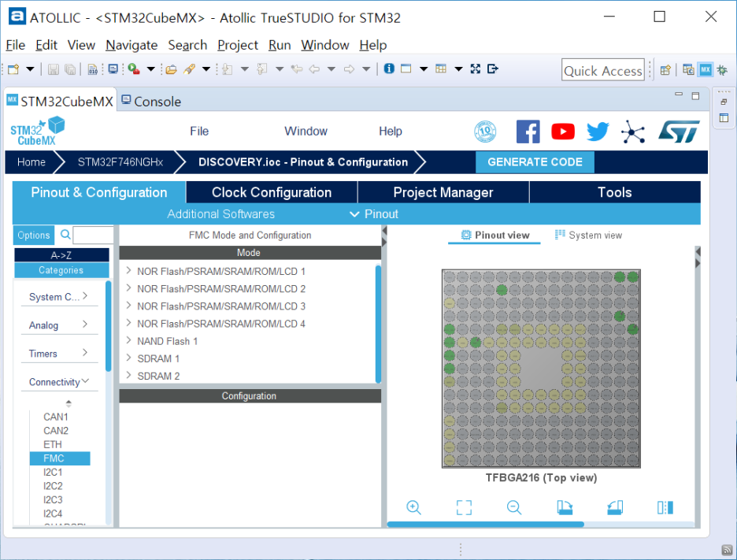Go to Home breadcrumb
Screen dimensions: 737x560
coord(31,162)
